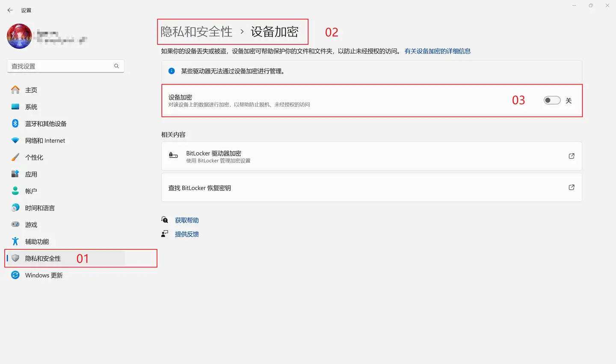The image size is (616, 364).
Task: Click the help headset icon beside 获取帮助
Action: click(165, 220)
